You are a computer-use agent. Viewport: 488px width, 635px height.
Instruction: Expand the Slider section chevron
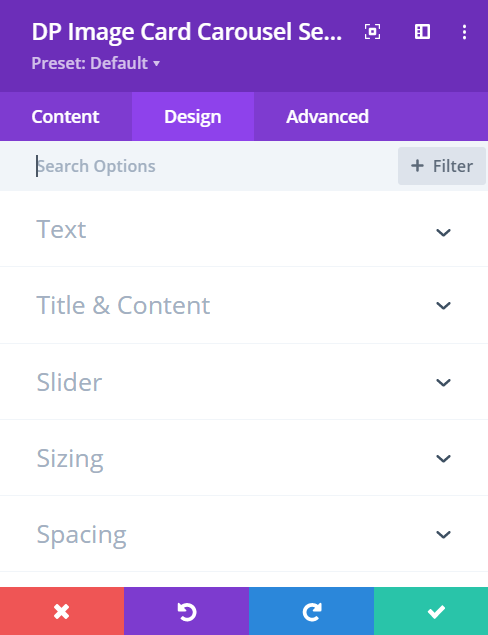pyautogui.click(x=443, y=382)
